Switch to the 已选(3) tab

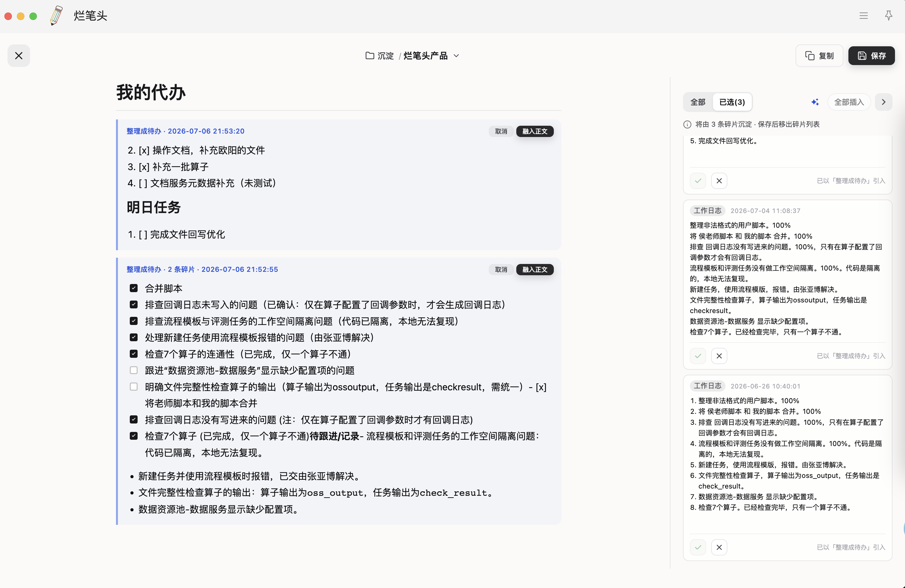pyautogui.click(x=732, y=102)
